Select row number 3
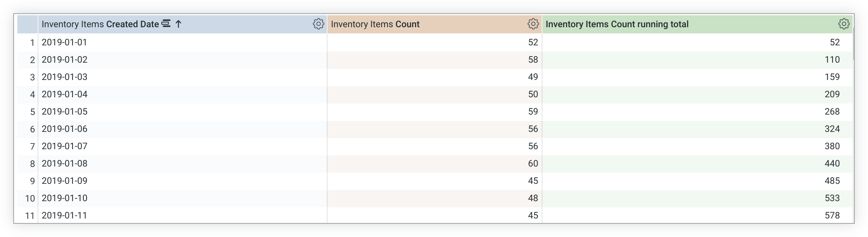This screenshot has width=868, height=237. (x=32, y=77)
